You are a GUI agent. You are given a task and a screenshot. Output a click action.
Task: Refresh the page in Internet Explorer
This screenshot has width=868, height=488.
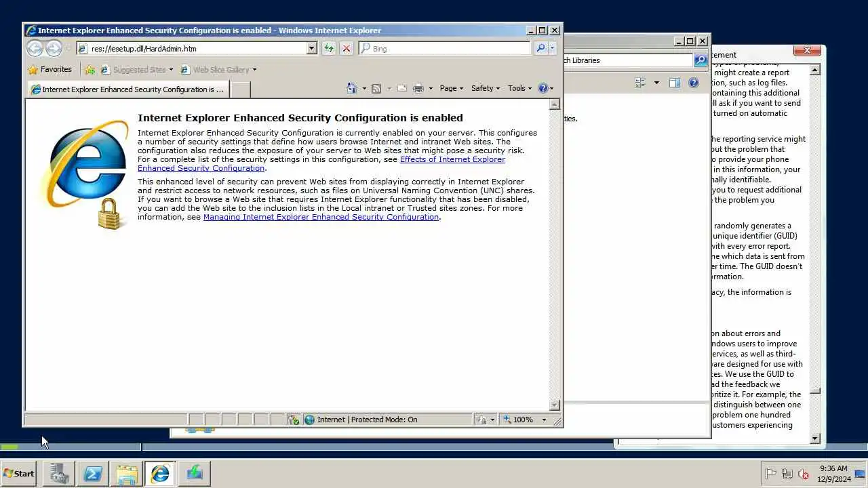329,48
